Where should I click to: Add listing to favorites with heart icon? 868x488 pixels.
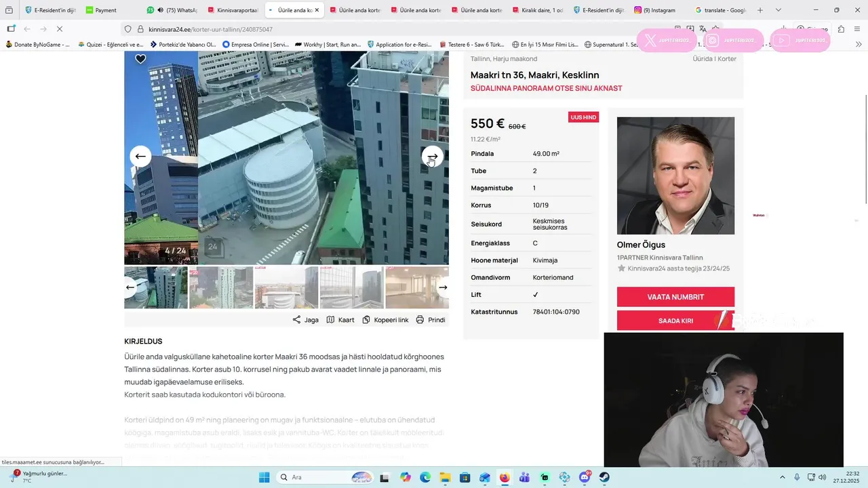140,59
